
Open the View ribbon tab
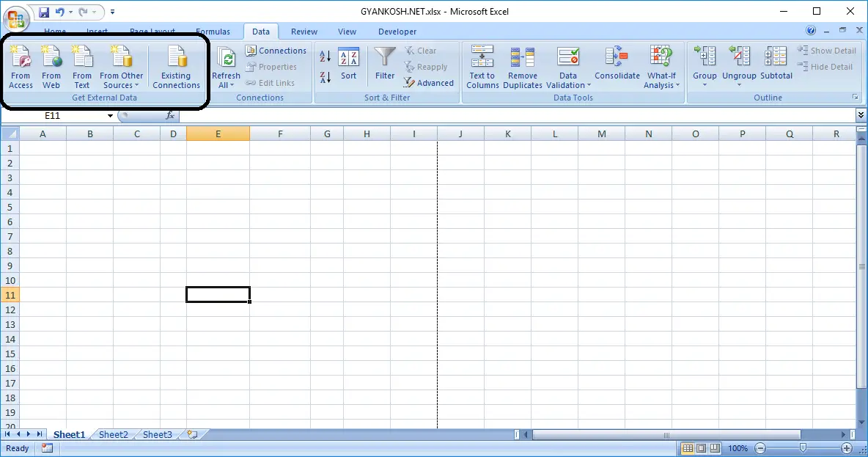(x=347, y=32)
